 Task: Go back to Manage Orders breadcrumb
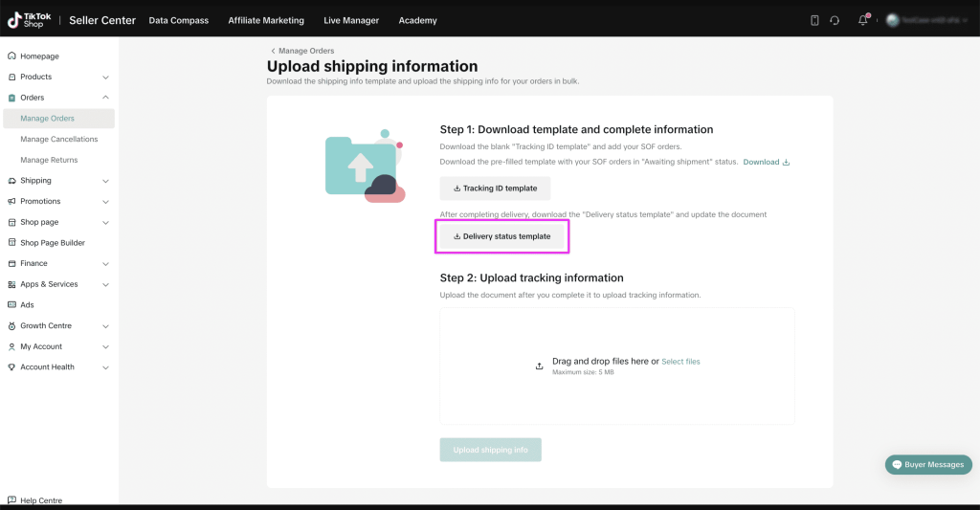(304, 51)
